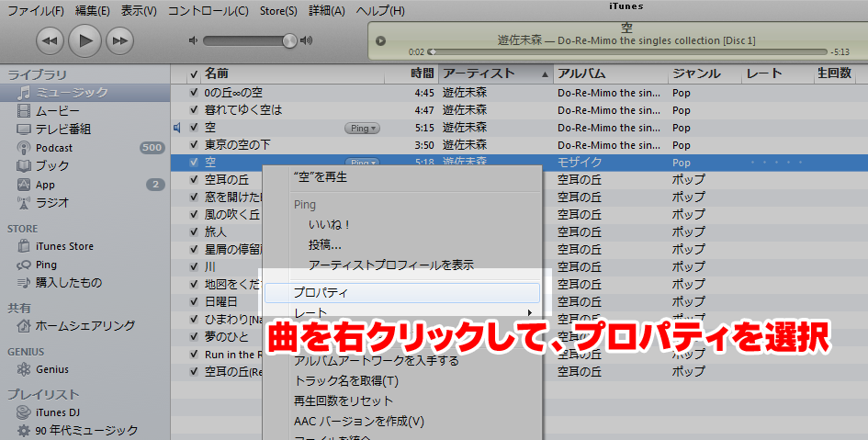Click the small play icon in the display
Viewport: 868px width, 440px height.
click(381, 41)
